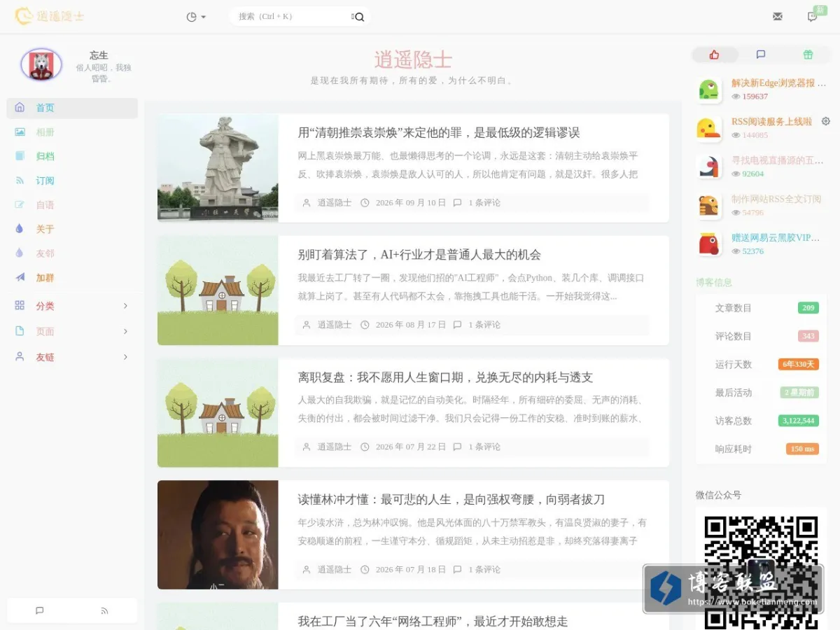Click the 文章数目 209 badge
Viewport: 840px width, 630px height.
(x=808, y=308)
